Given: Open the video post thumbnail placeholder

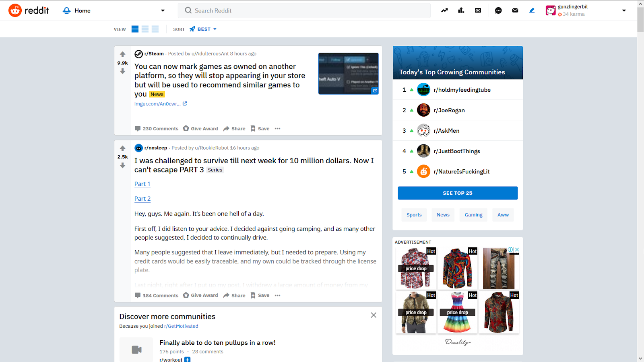Looking at the screenshot, I should pos(136,350).
